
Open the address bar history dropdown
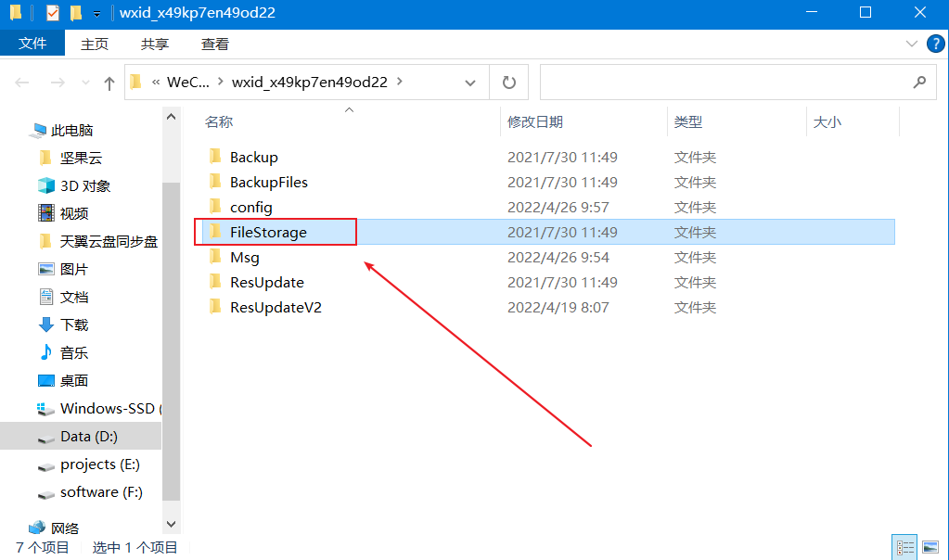point(469,83)
